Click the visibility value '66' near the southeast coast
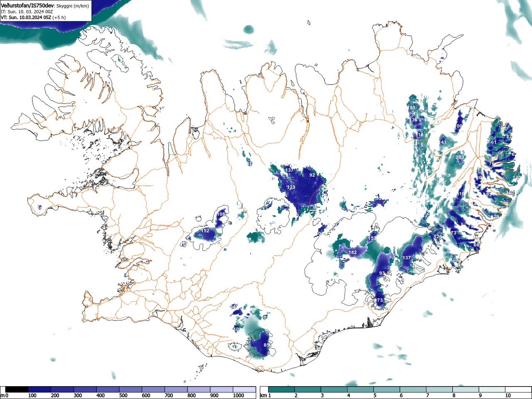The image size is (532, 399). [x=476, y=245]
